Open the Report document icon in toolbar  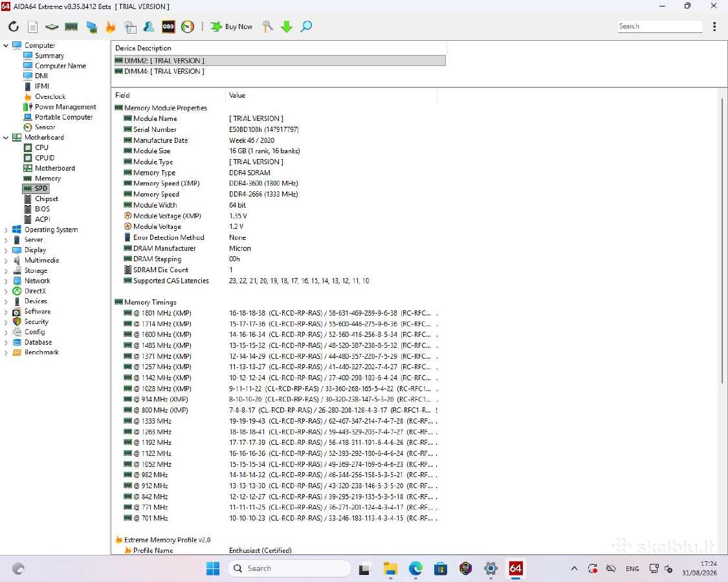(x=32, y=27)
